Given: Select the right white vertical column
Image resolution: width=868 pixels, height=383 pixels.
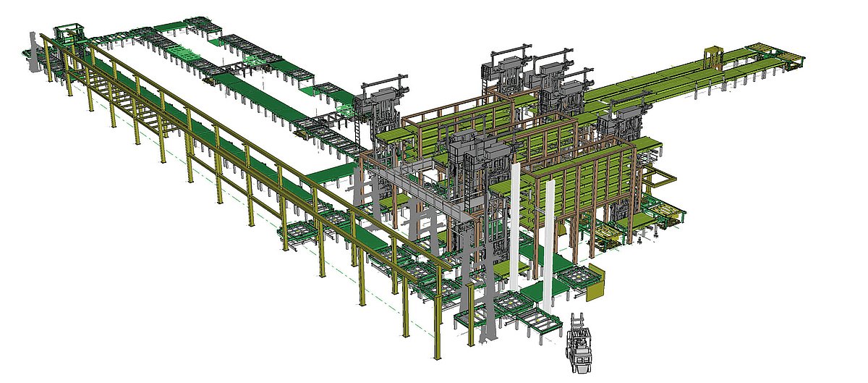Looking at the screenshot, I should 550,232.
